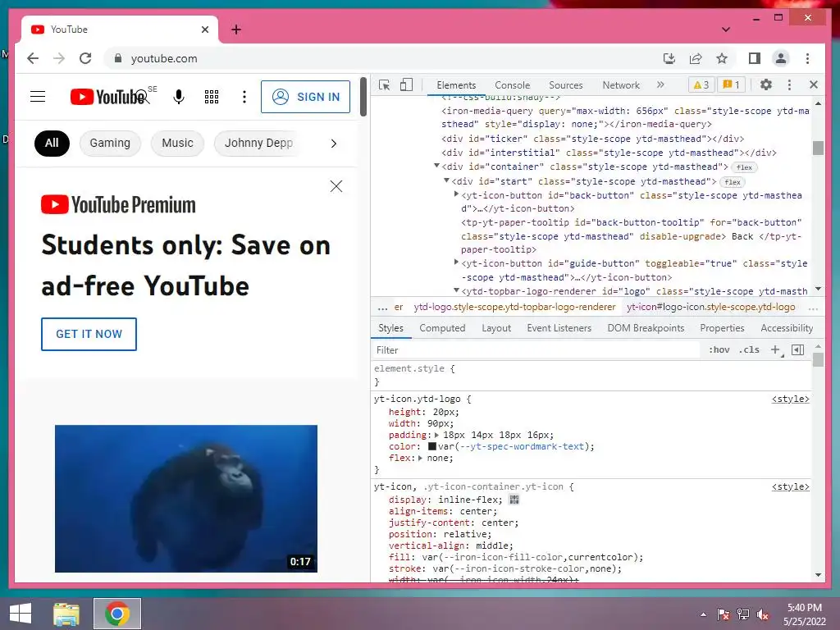This screenshot has width=840, height=630.
Task: Open the YouTube hamburger guide menu
Action: click(x=38, y=97)
